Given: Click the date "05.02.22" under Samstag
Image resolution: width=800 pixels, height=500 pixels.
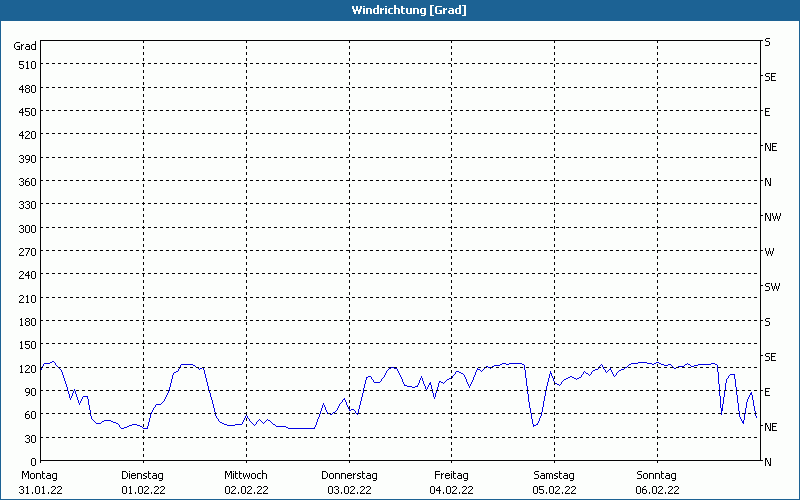Looking at the screenshot, I should tap(555, 490).
